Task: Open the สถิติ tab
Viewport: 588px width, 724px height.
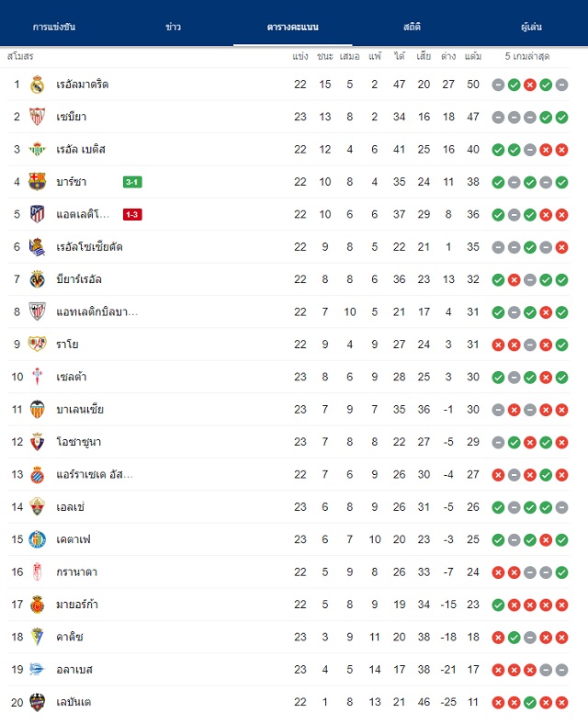Action: pos(413,27)
